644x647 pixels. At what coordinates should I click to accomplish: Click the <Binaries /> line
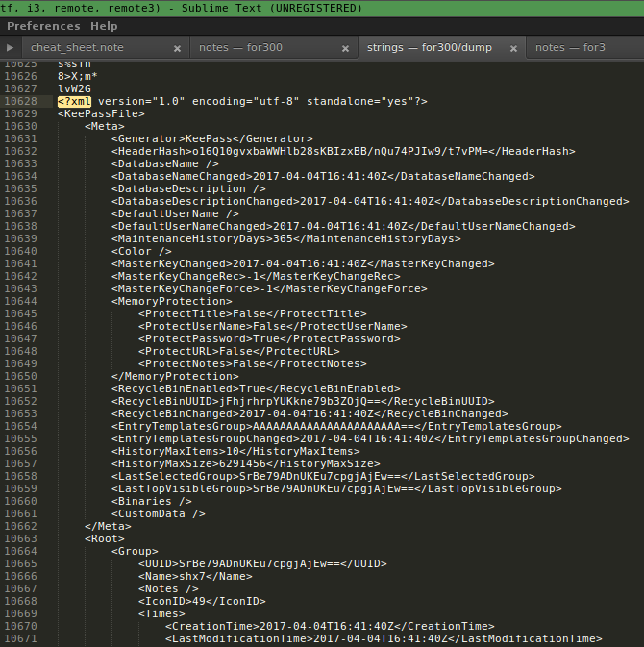point(152,501)
